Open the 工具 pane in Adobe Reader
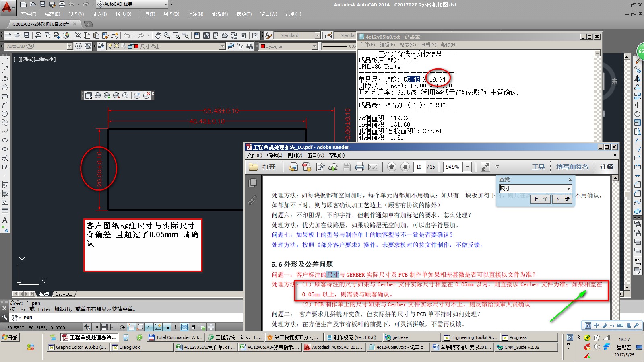 coord(538,167)
